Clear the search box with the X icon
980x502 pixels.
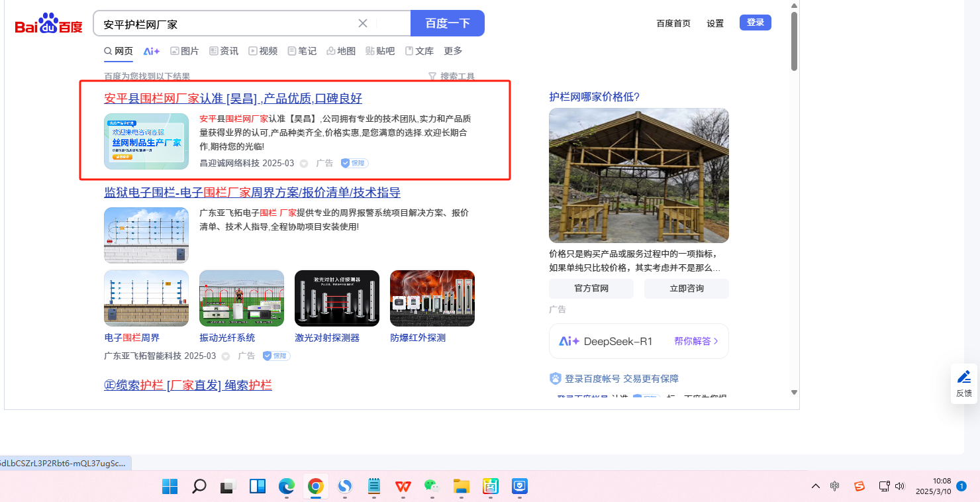[x=363, y=23]
